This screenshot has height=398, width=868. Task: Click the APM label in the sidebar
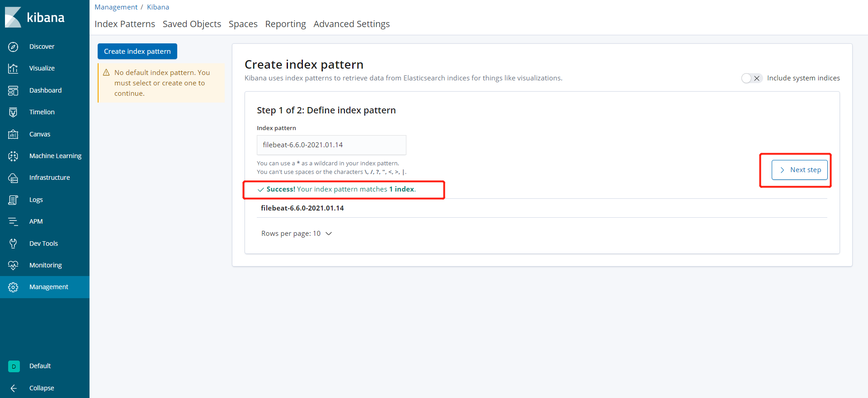36,221
